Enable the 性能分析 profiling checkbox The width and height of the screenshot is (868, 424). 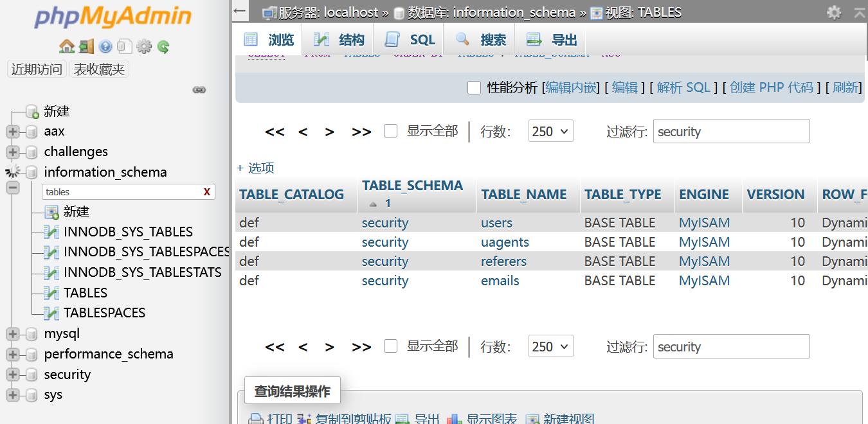(x=475, y=88)
